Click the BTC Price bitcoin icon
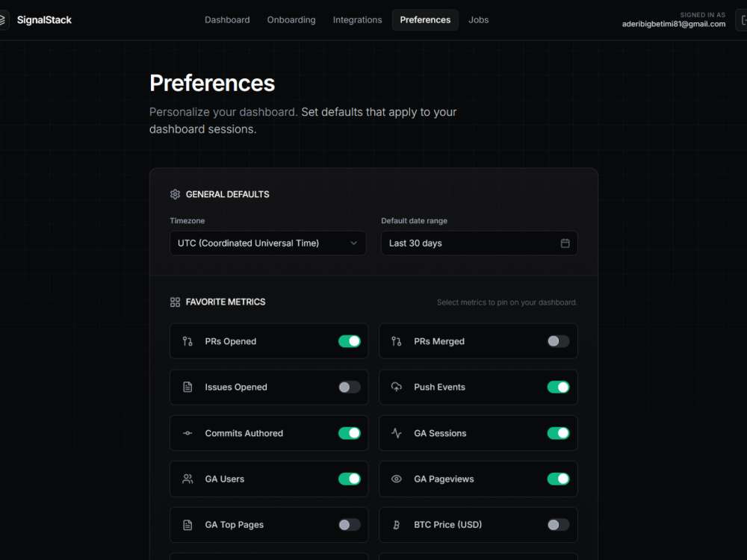 (397, 525)
